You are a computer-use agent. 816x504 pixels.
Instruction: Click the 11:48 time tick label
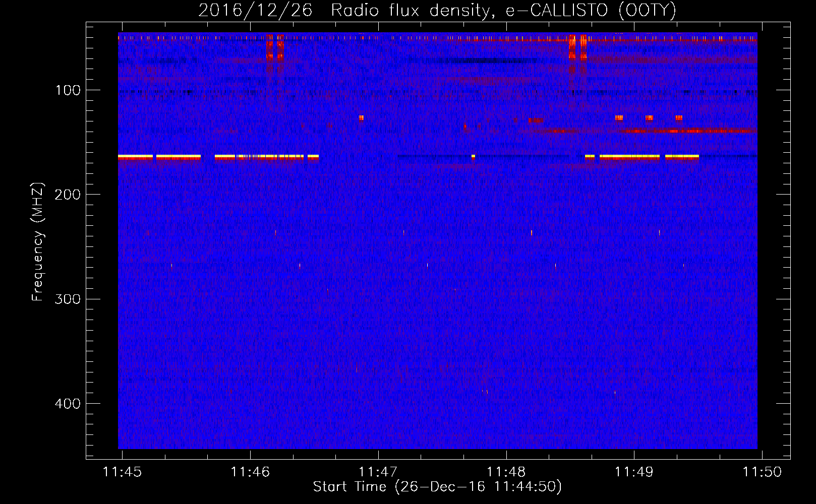(506, 472)
